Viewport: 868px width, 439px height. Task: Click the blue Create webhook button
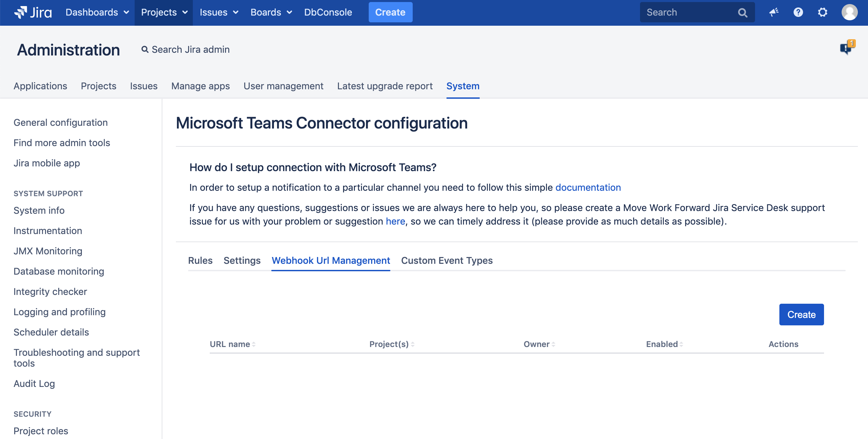click(801, 315)
